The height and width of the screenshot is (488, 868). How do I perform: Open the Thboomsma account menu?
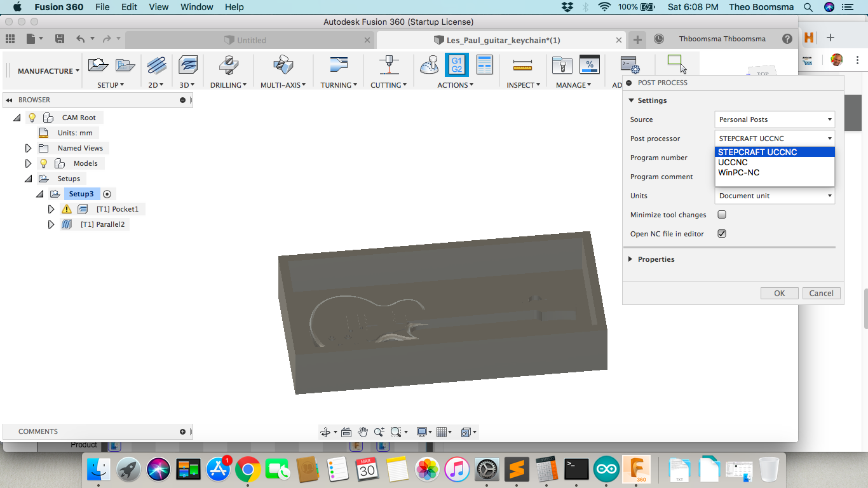pyautogui.click(x=722, y=39)
